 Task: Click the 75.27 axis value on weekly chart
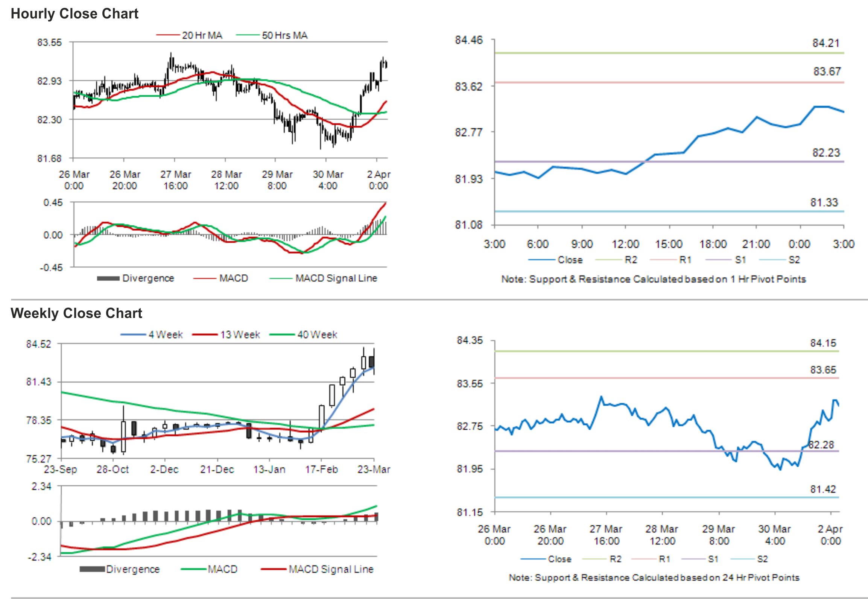38,459
